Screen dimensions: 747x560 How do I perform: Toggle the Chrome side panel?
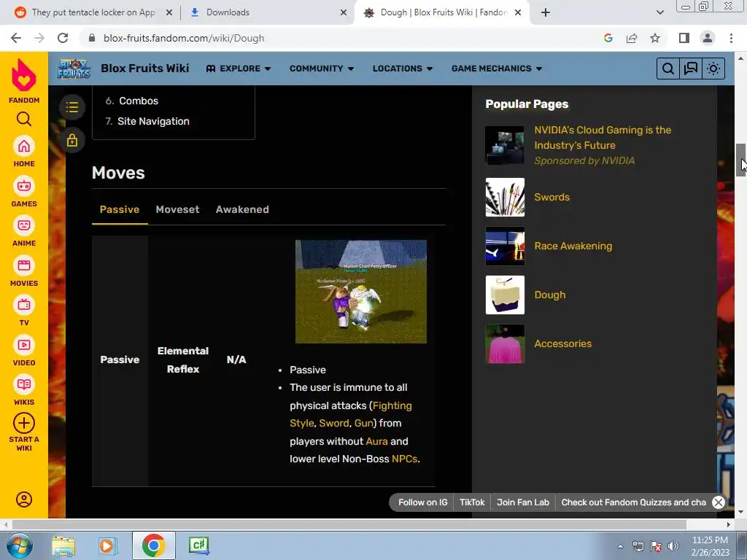click(684, 38)
